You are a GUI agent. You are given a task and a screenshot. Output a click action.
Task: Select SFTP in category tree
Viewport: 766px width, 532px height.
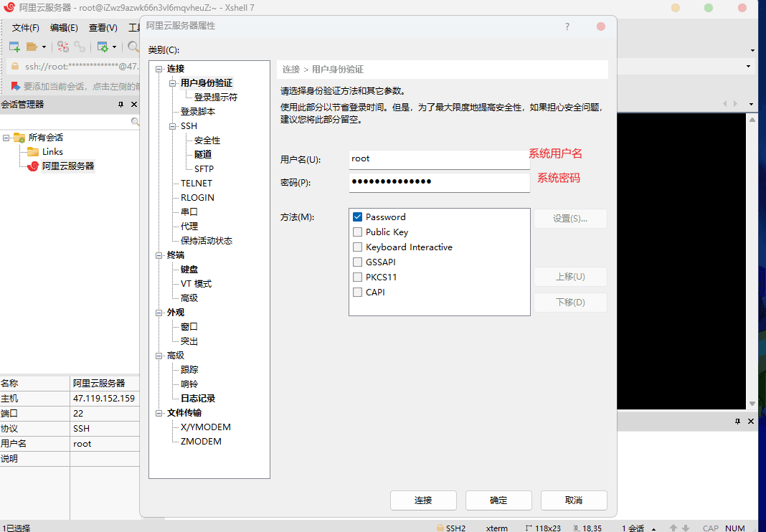[x=204, y=169]
